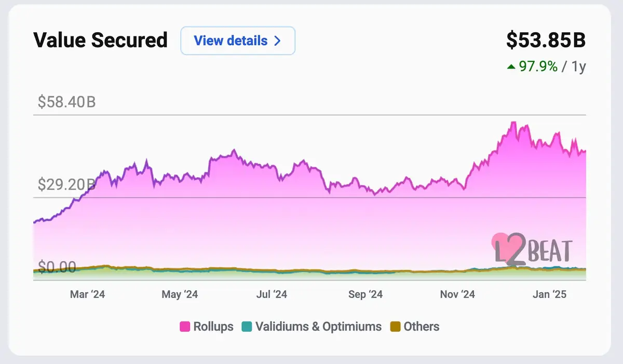Click the pink Rollups legend swatch
Image resolution: width=623 pixels, height=364 pixels.
click(184, 327)
